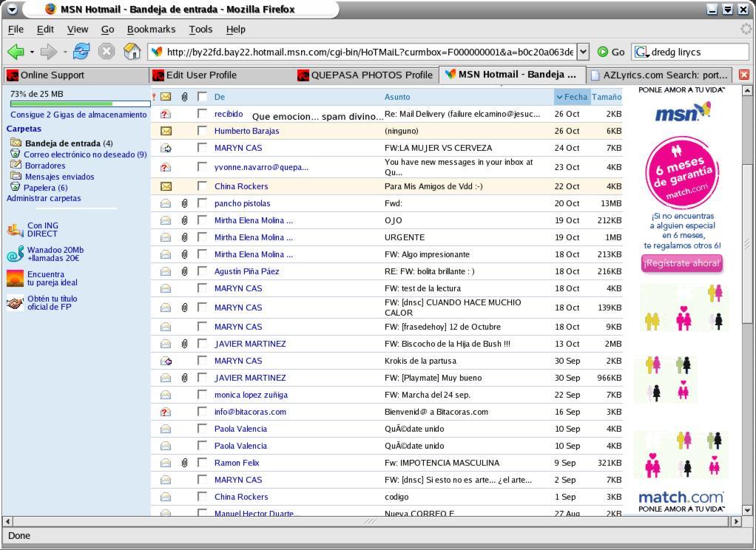The image size is (756, 550).
Task: Click the vertical scrollbar thumb
Action: click(x=747, y=243)
